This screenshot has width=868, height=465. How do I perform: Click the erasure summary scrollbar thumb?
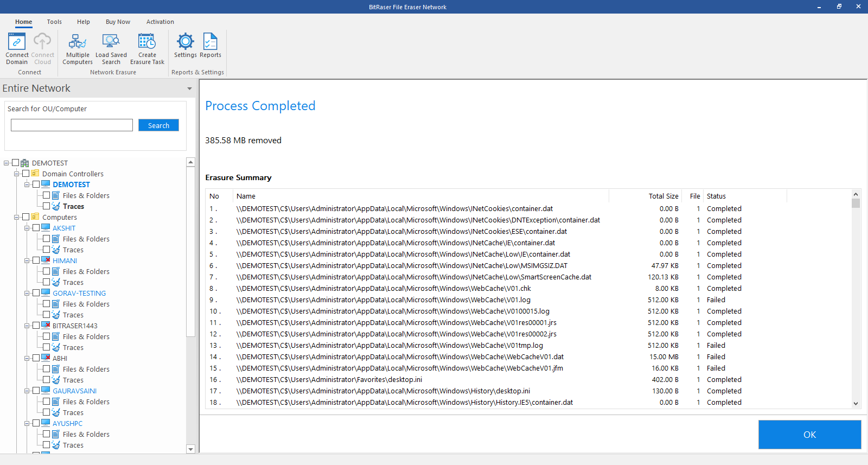(x=856, y=203)
